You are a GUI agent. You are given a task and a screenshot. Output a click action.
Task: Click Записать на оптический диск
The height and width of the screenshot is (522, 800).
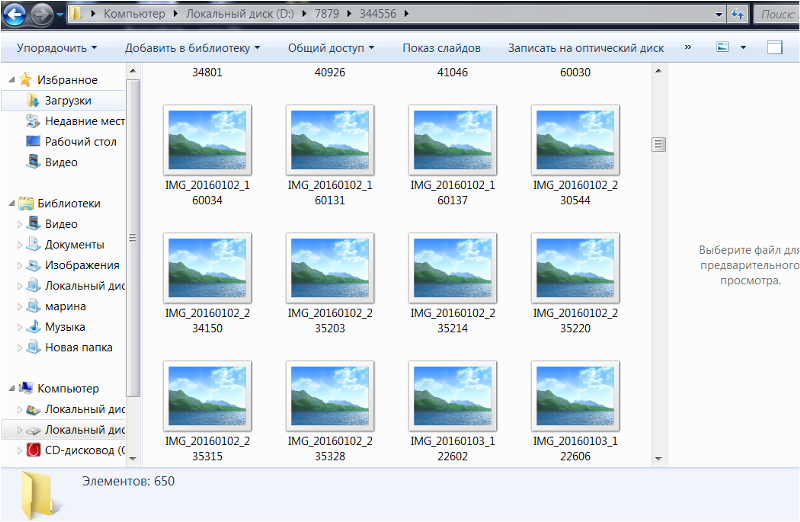click(x=586, y=48)
